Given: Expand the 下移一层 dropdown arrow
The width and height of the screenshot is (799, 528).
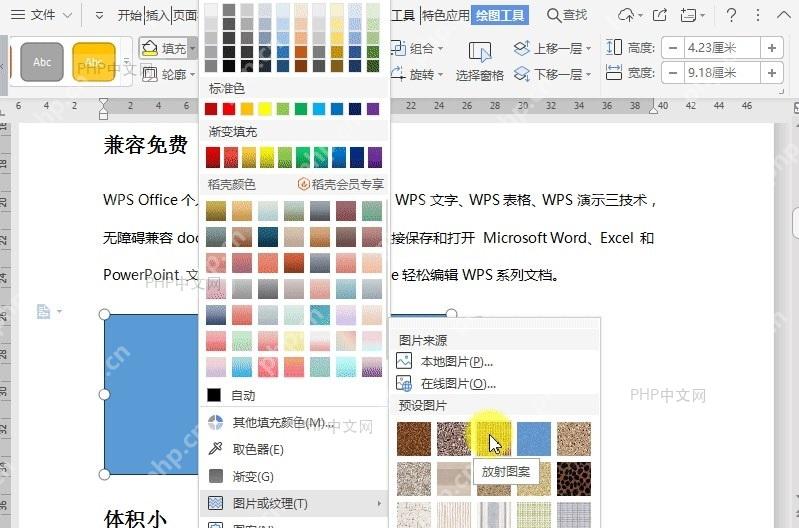Looking at the screenshot, I should coord(589,75).
